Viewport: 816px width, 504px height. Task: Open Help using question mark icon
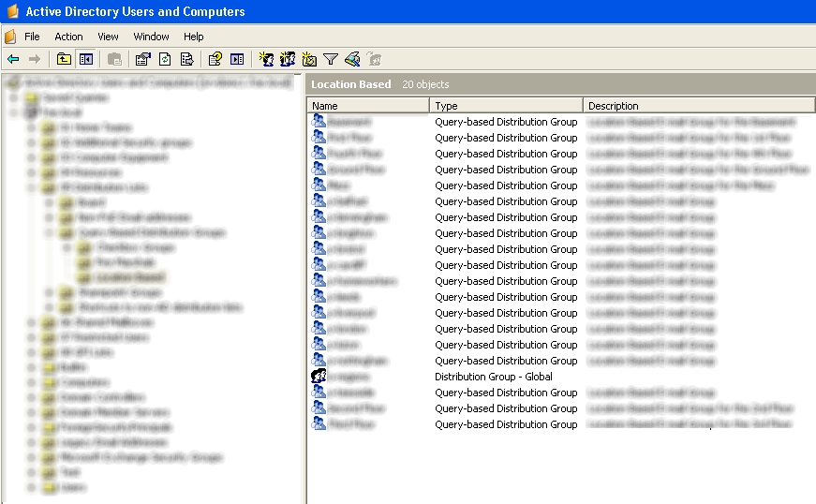point(215,59)
